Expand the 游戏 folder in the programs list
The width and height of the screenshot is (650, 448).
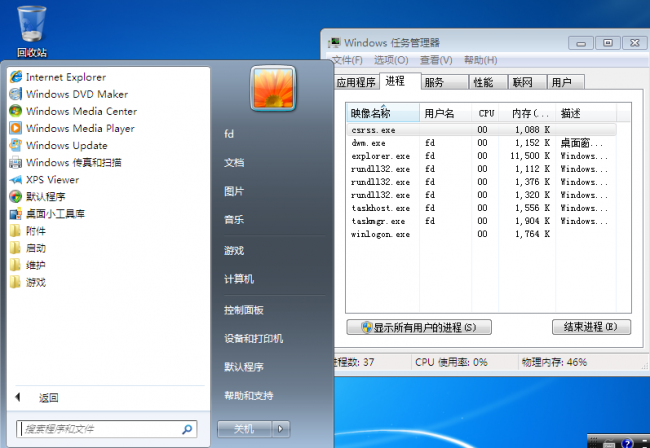click(x=28, y=282)
